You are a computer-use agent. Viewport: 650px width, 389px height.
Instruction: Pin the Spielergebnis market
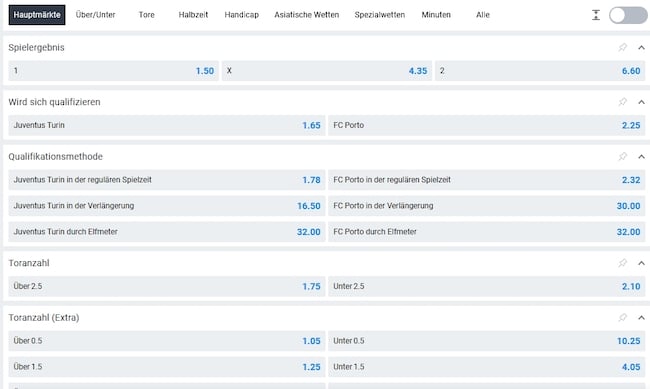(x=622, y=48)
